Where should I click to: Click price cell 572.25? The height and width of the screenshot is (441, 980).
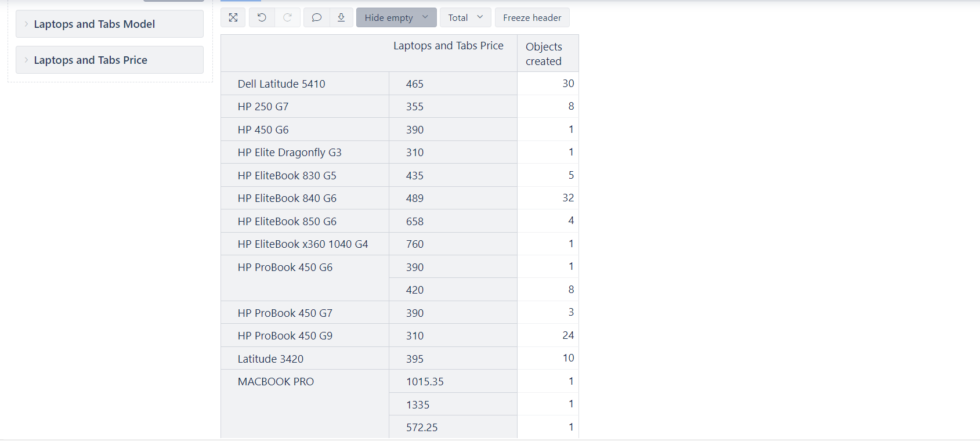(x=453, y=427)
